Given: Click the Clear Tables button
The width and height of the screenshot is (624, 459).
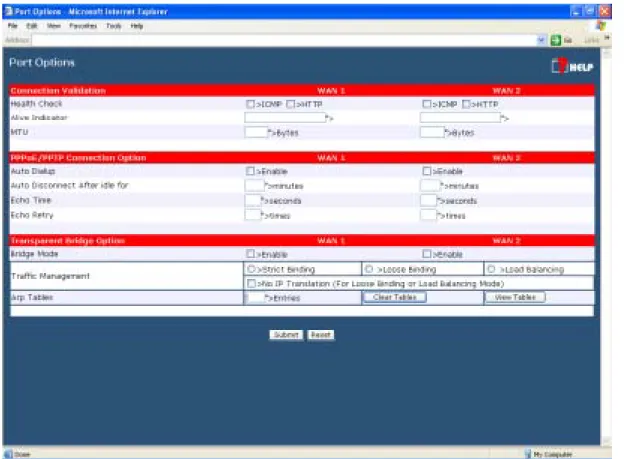Looking at the screenshot, I should pos(394,297).
